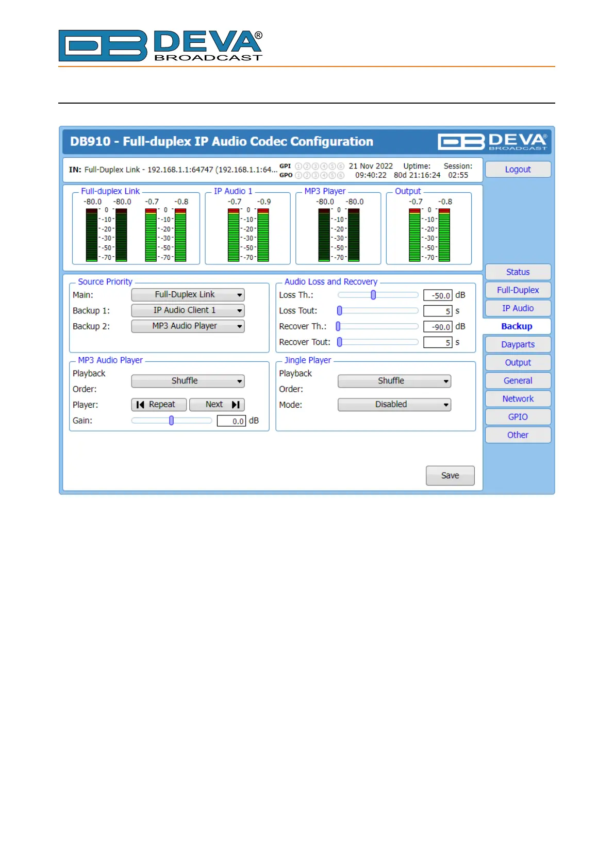Click the Recover Th. dB value field
The height and width of the screenshot is (868, 614).
pyautogui.click(x=438, y=327)
